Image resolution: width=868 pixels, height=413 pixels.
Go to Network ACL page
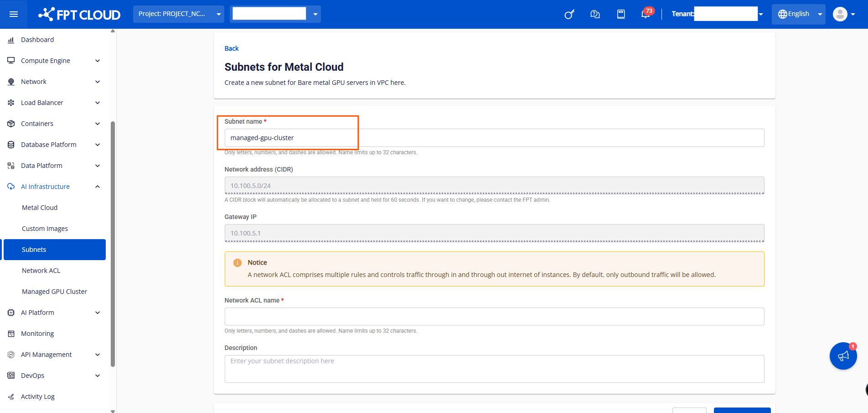click(41, 271)
